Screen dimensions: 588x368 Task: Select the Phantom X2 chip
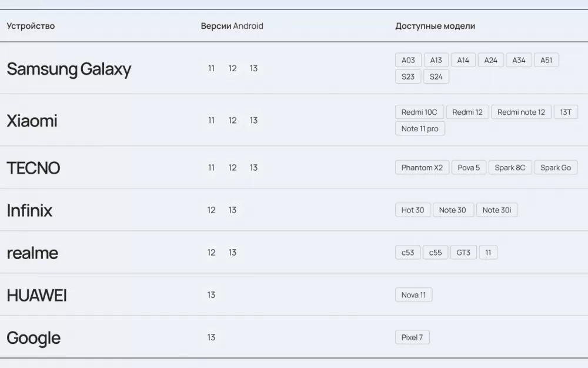click(422, 167)
